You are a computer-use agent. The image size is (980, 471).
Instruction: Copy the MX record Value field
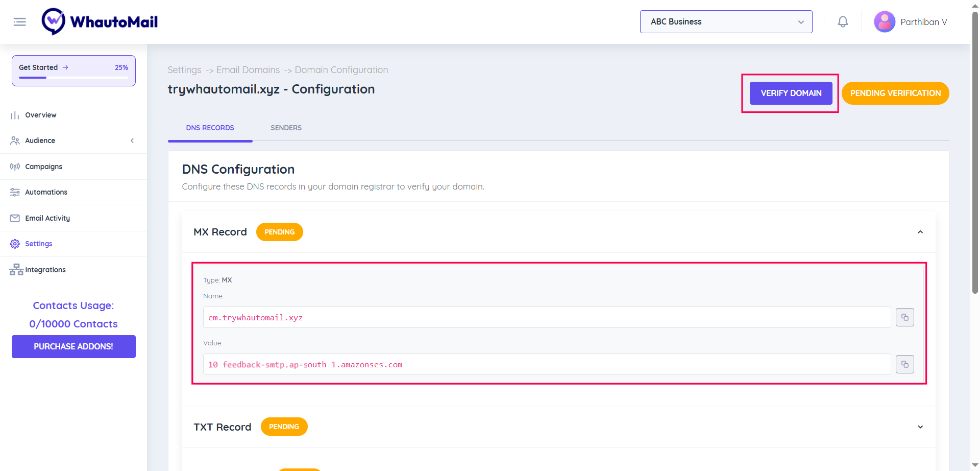(904, 364)
